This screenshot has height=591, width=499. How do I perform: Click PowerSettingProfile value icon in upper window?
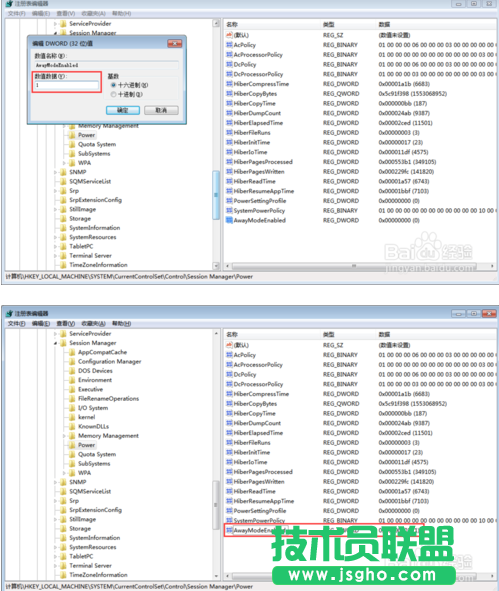pos(229,201)
